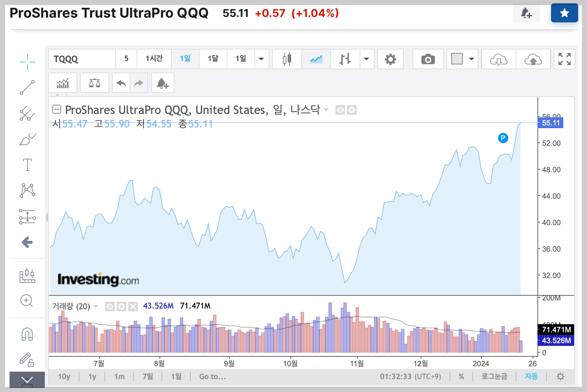The height and width of the screenshot is (392, 587).
Task: Click the 55.11 price label on axis
Action: 551,123
